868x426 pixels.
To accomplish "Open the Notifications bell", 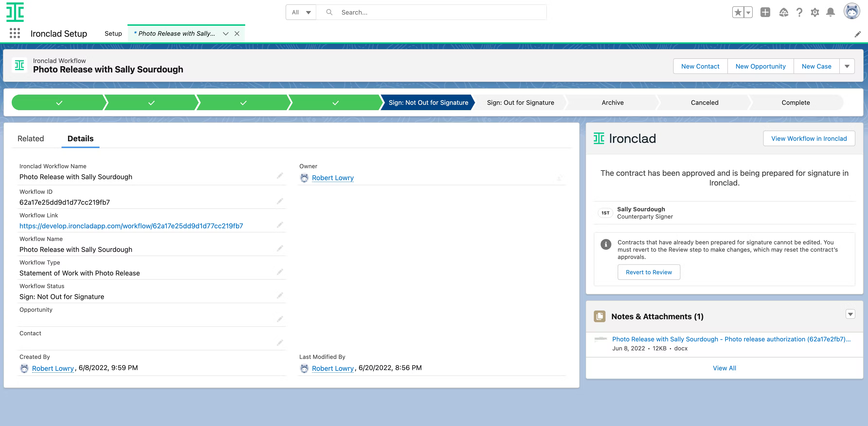I will [x=831, y=12].
